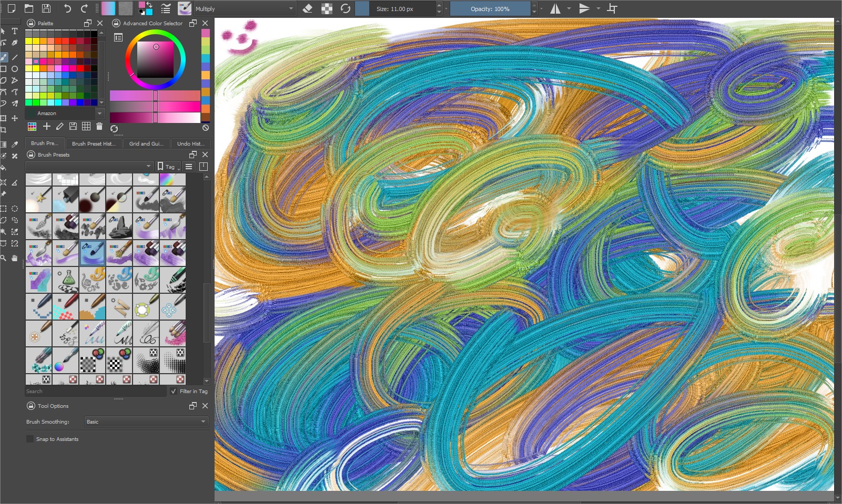Toggle Preserve Alpha on the toolbar

[x=327, y=8]
